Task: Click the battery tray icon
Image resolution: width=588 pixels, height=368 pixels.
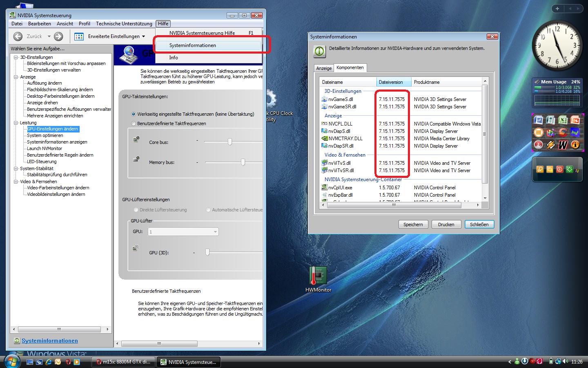Action: pos(551,361)
